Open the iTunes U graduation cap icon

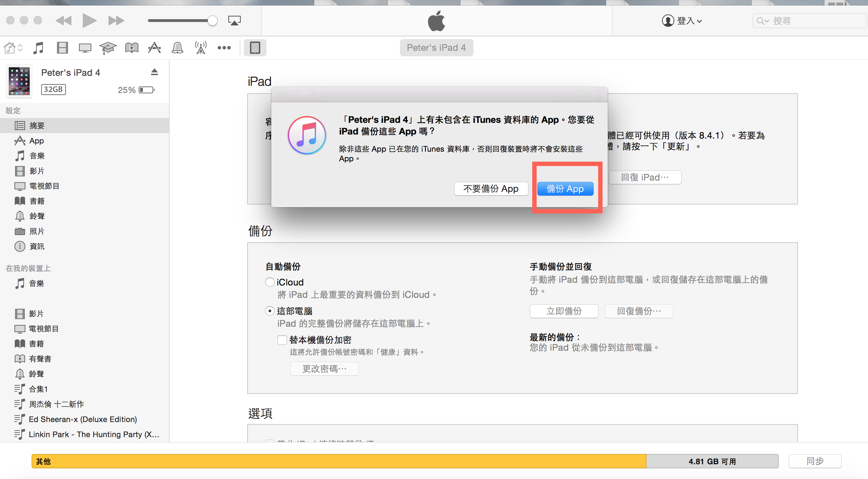[108, 48]
